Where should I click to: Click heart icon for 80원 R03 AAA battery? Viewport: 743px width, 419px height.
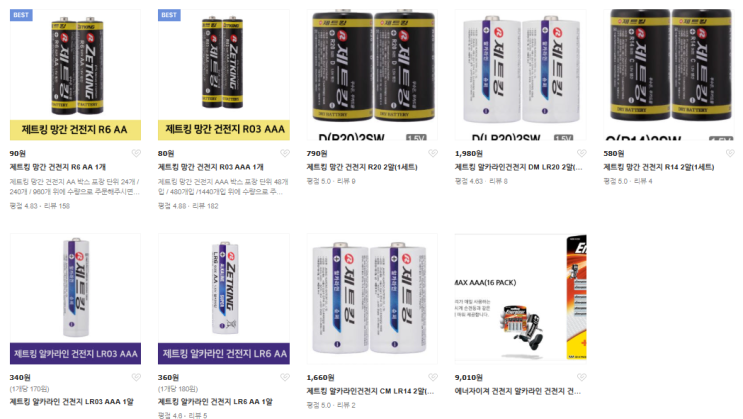coord(285,153)
